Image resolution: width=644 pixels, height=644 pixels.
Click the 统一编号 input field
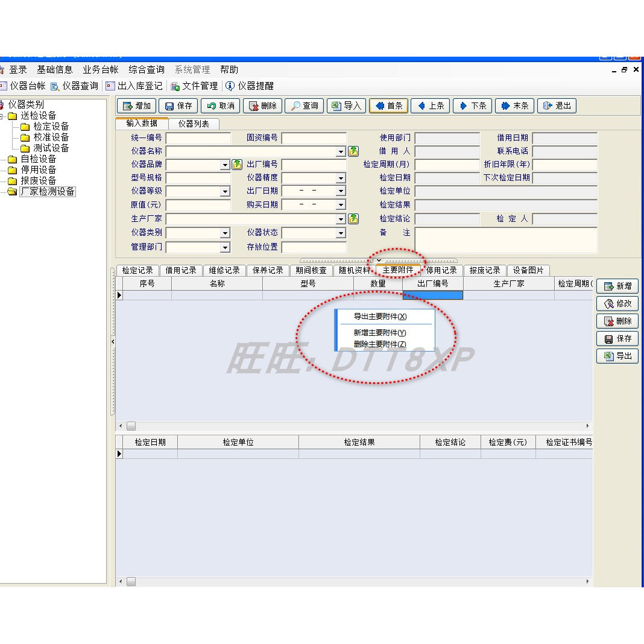198,139
